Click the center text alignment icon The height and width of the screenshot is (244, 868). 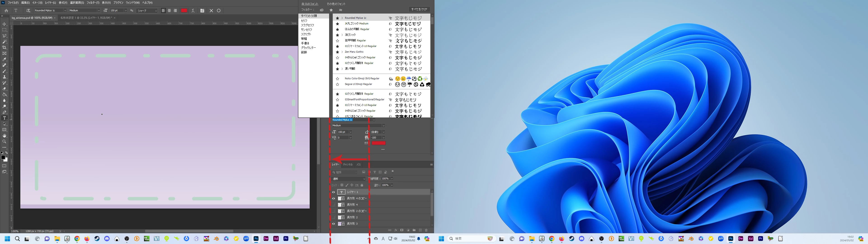coord(169,10)
